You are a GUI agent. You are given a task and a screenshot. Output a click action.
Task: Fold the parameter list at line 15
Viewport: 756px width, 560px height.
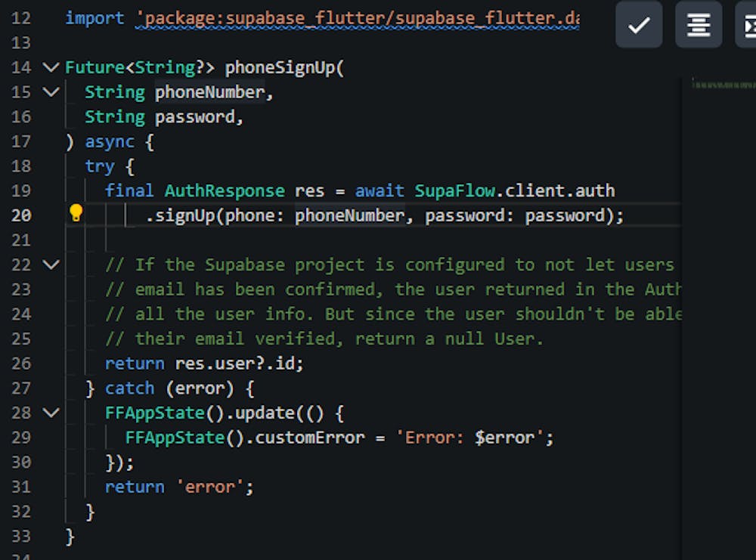[x=51, y=92]
